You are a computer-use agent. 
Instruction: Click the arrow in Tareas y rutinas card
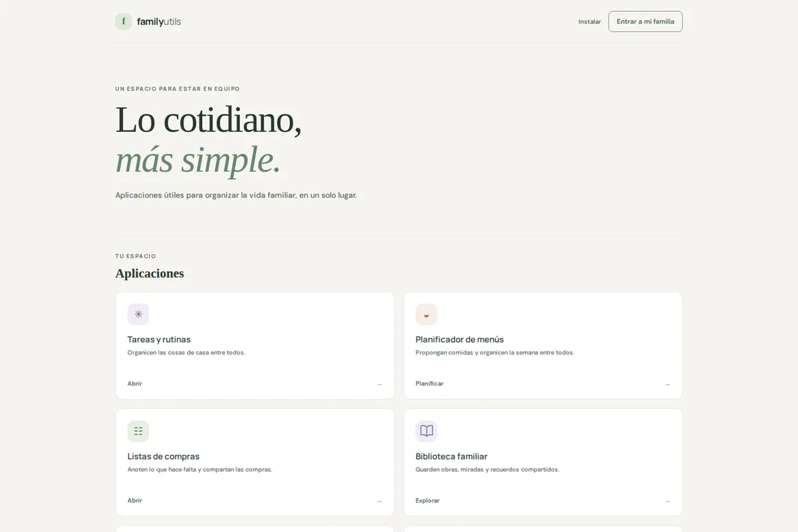pyautogui.click(x=379, y=384)
